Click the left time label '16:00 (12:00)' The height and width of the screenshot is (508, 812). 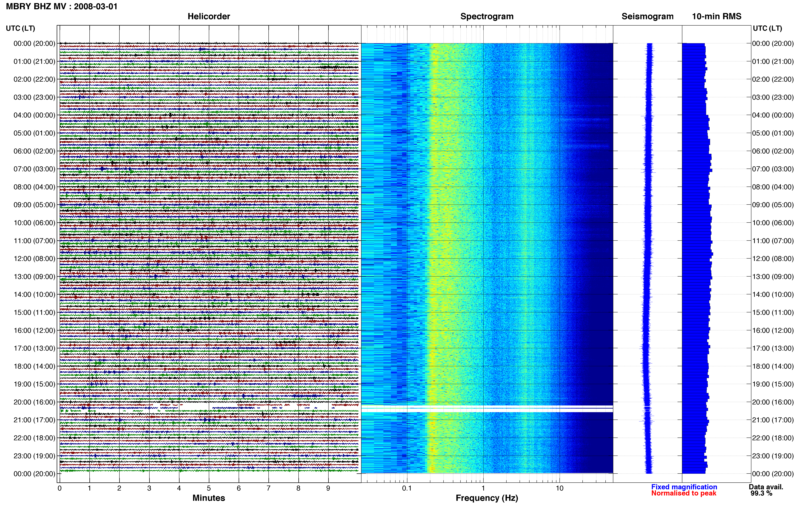34,330
